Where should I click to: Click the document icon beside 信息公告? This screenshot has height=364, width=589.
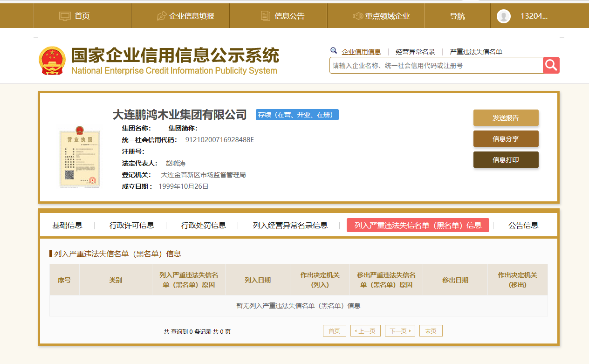266,16
